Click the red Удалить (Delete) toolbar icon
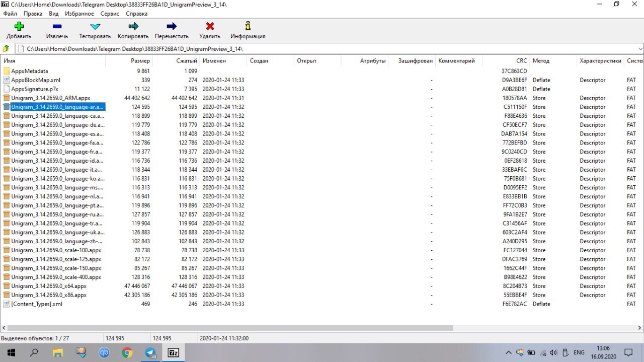This screenshot has width=644, height=362. point(210,26)
